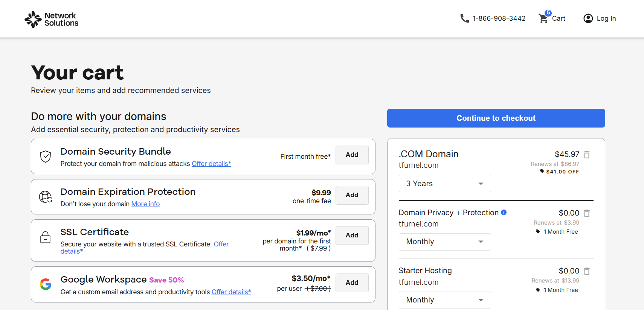Click the cart item count badge 5
Screen dimensions: 644x310
tap(548, 13)
